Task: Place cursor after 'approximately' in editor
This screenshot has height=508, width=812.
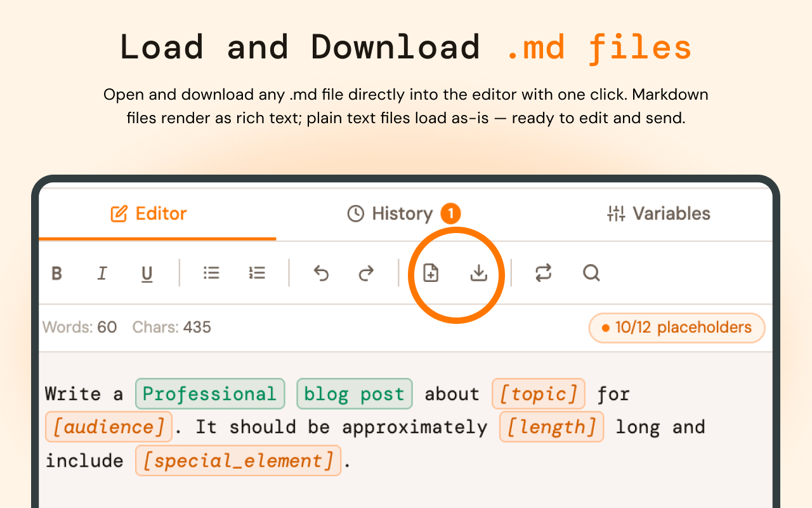Action: (x=488, y=427)
